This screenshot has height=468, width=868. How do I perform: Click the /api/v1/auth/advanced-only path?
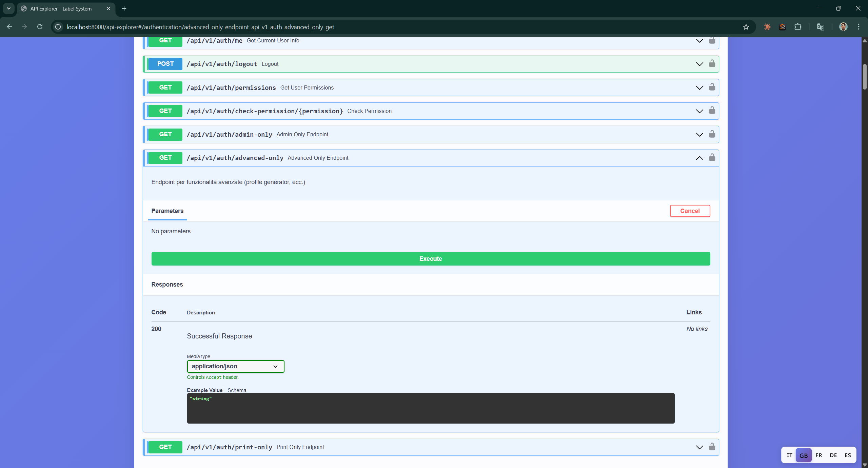click(235, 158)
